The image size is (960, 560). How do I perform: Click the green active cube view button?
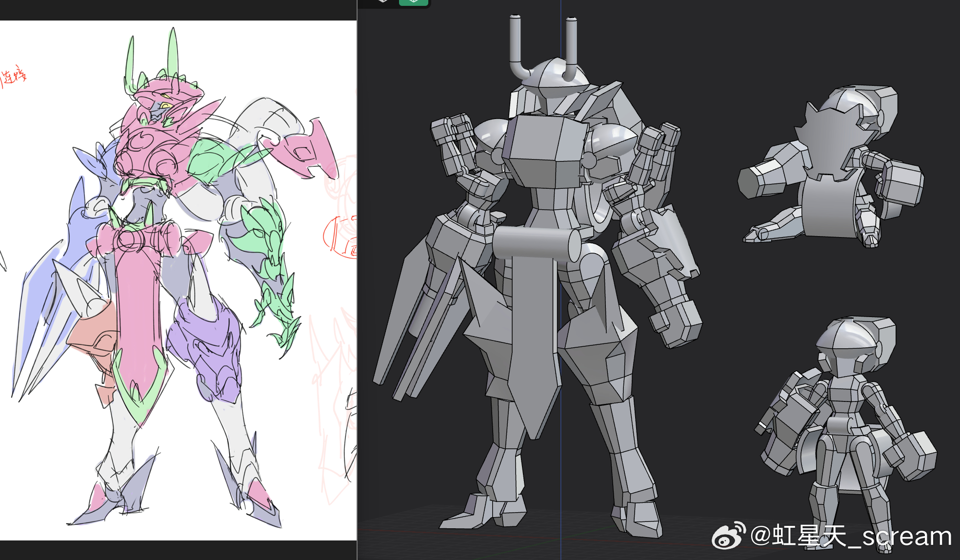tap(413, 2)
